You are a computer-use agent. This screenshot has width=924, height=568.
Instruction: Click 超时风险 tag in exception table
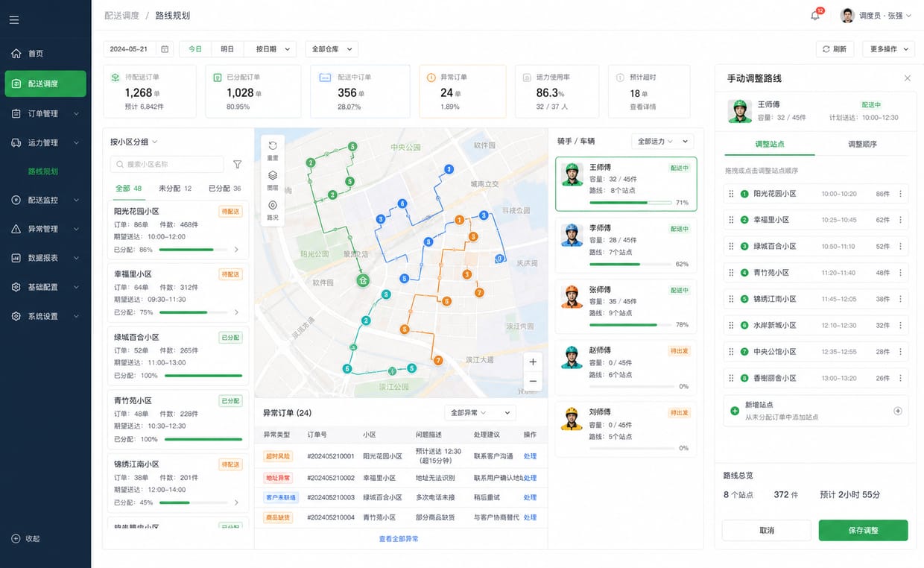point(278,456)
